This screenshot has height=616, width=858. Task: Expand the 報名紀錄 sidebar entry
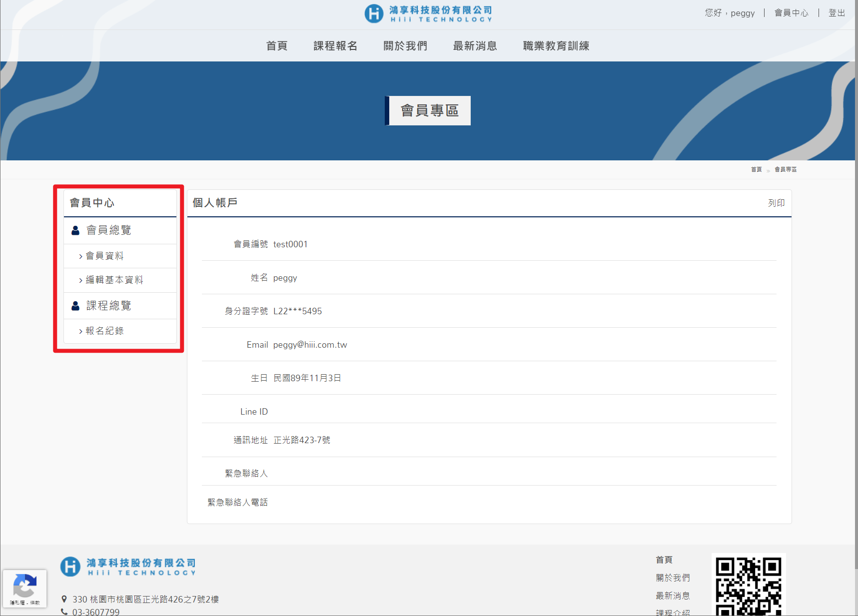[x=104, y=331]
